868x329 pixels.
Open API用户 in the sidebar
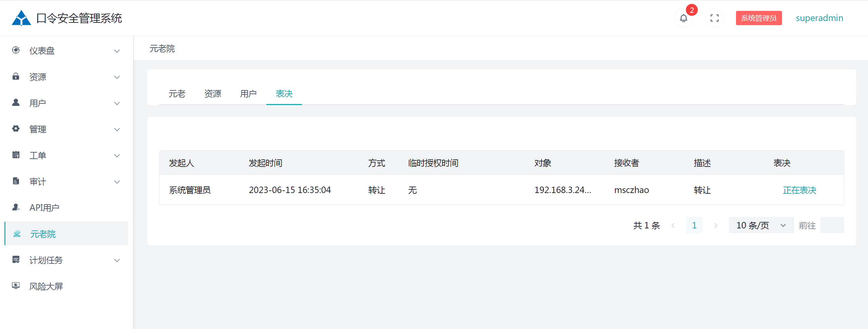tap(44, 208)
